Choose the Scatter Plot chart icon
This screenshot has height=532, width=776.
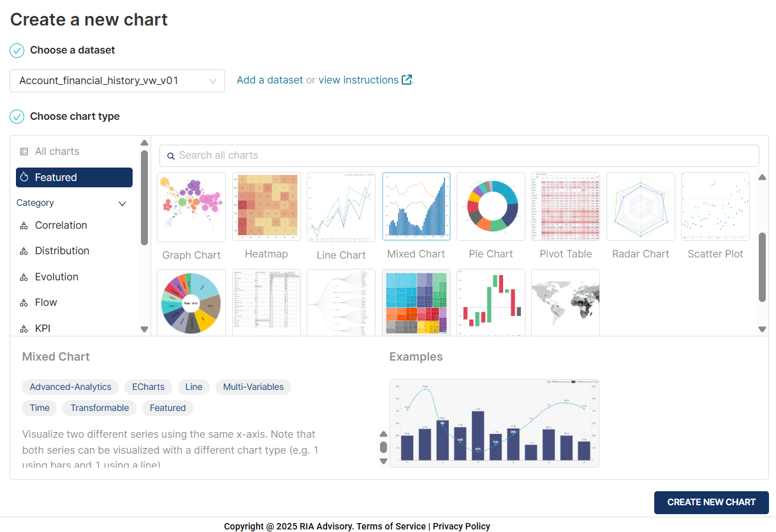(x=715, y=207)
